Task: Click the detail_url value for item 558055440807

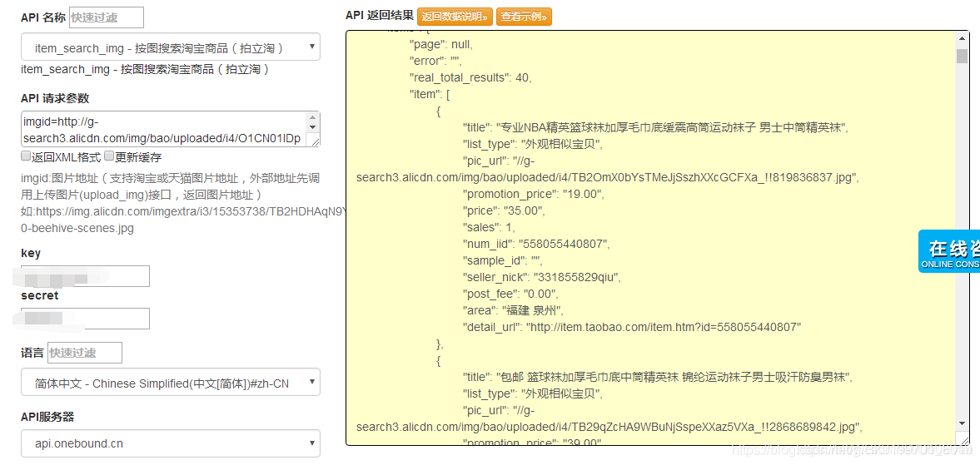Action: point(663,326)
